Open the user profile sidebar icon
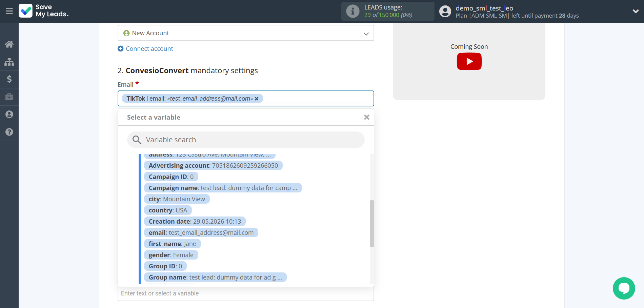The image size is (644, 308). [9, 115]
